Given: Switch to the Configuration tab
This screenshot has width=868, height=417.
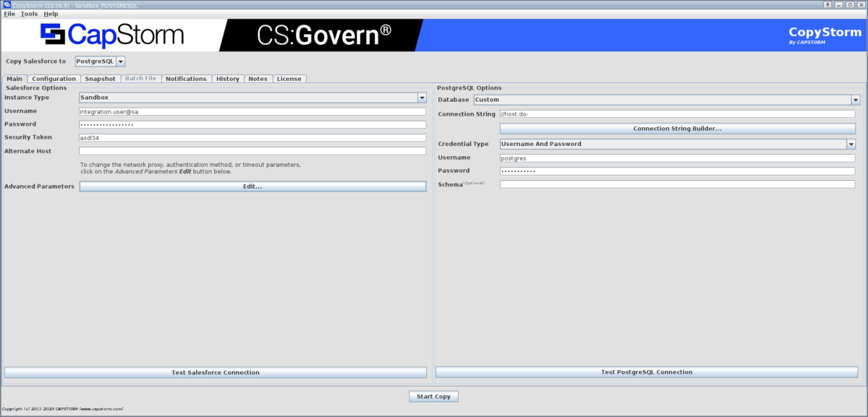Looking at the screenshot, I should click(x=54, y=78).
